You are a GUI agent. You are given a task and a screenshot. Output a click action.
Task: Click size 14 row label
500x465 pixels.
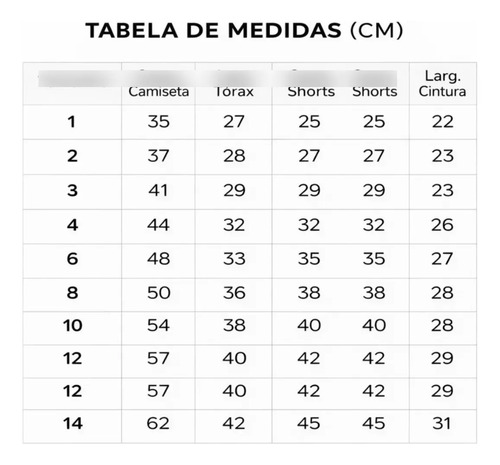point(72,424)
